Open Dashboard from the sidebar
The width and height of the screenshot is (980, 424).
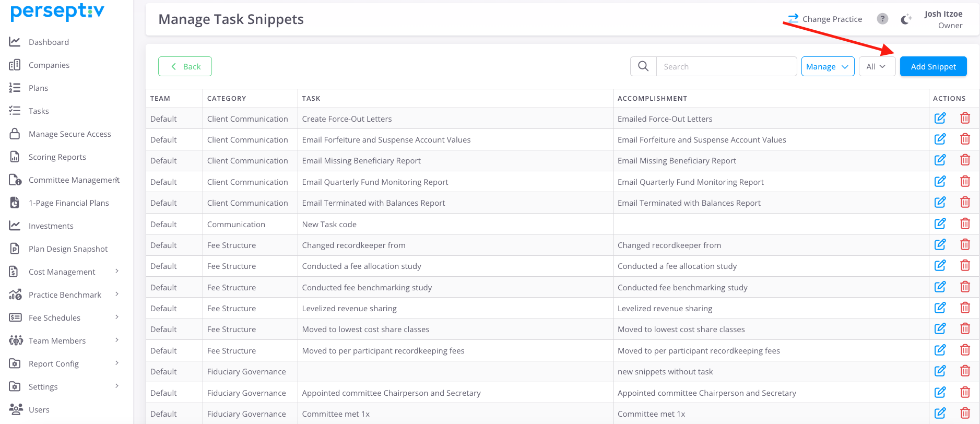pyautogui.click(x=49, y=42)
